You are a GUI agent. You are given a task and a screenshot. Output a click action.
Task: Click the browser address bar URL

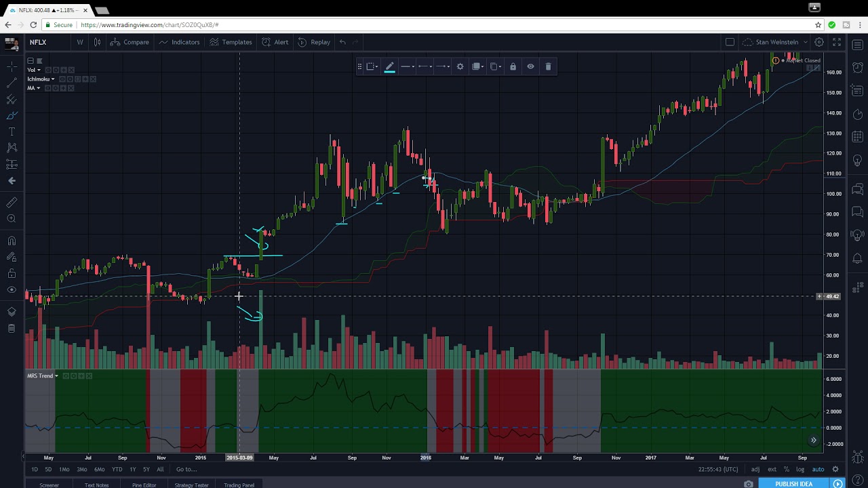point(149,25)
